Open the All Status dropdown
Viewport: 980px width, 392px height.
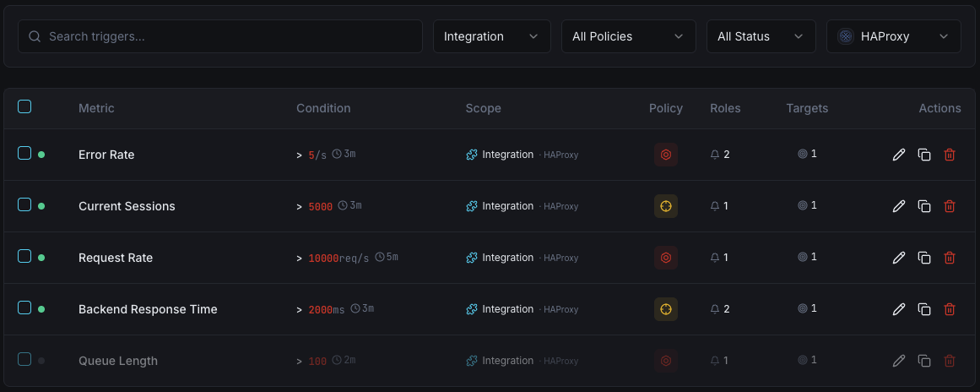[761, 36]
